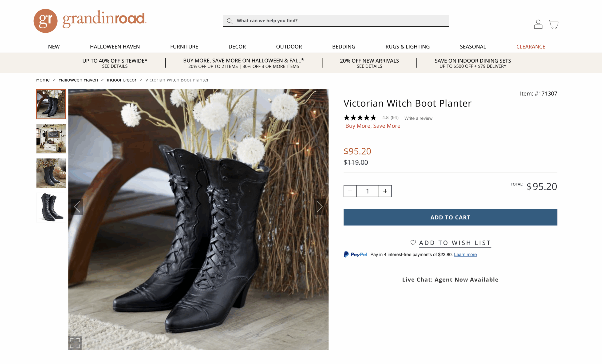Show previous product image arrow
The height and width of the screenshot is (364, 602).
pos(77,207)
